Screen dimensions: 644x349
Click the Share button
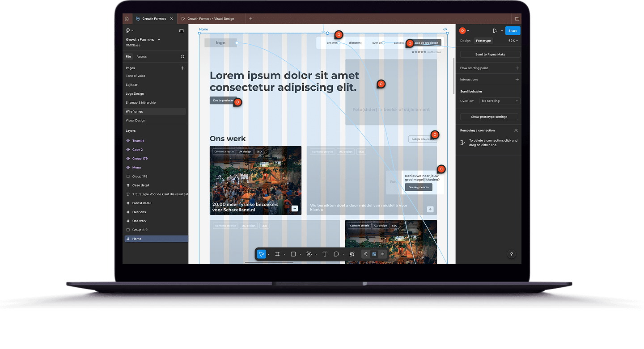tap(513, 31)
